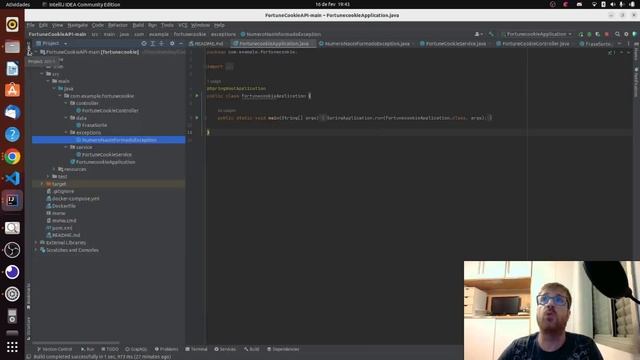Collapse the exceptions package in tree

[x=66, y=133]
